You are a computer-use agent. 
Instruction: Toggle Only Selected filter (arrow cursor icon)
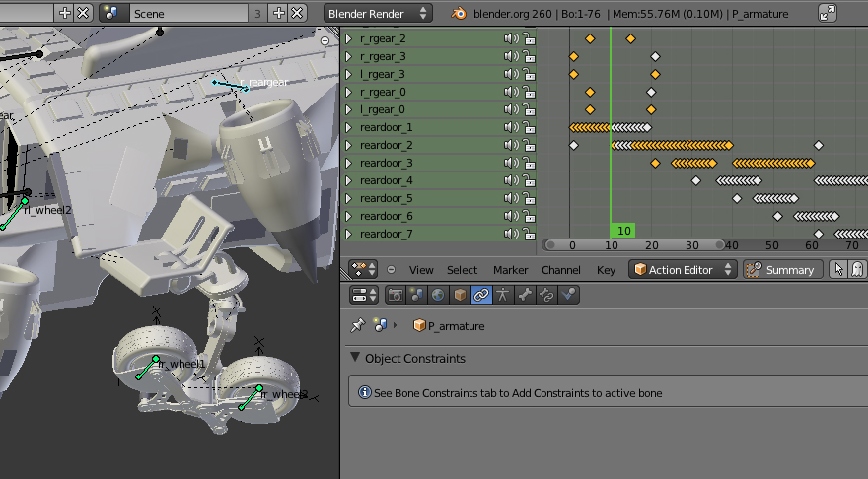click(838, 269)
